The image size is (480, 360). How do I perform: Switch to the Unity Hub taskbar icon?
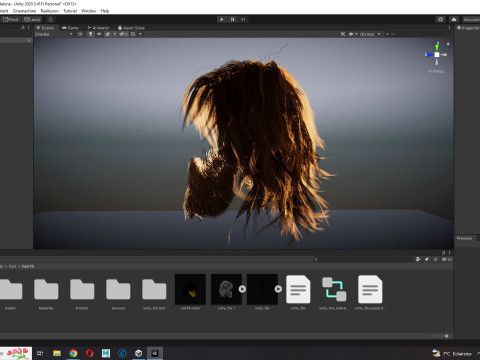click(139, 353)
